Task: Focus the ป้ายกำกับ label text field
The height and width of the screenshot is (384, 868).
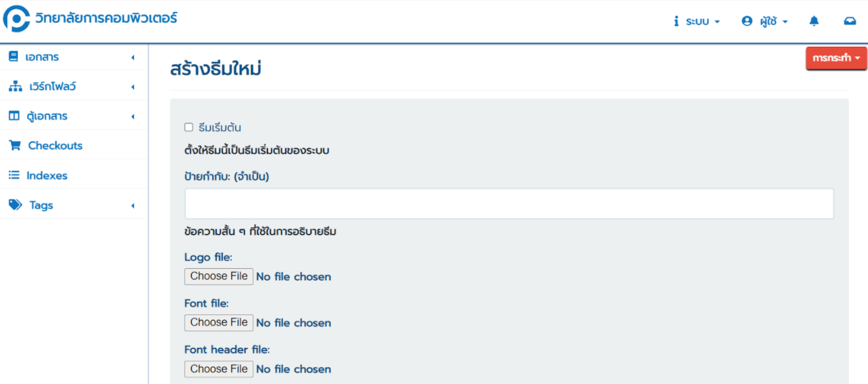Action: point(509,204)
